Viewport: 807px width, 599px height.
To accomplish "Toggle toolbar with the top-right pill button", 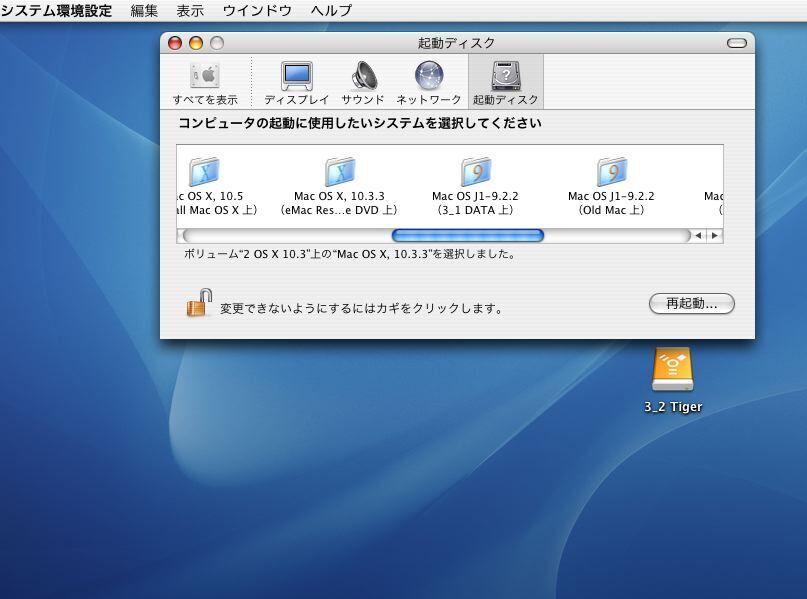I will click(737, 43).
